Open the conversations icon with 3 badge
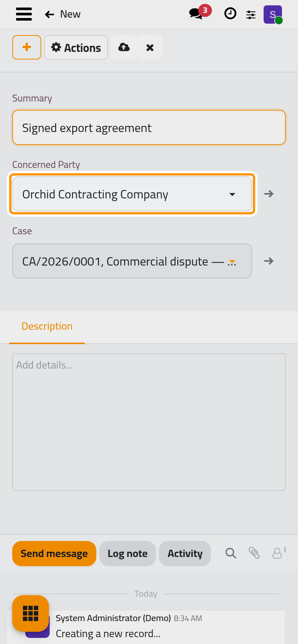This screenshot has height=644, width=298. (x=200, y=13)
